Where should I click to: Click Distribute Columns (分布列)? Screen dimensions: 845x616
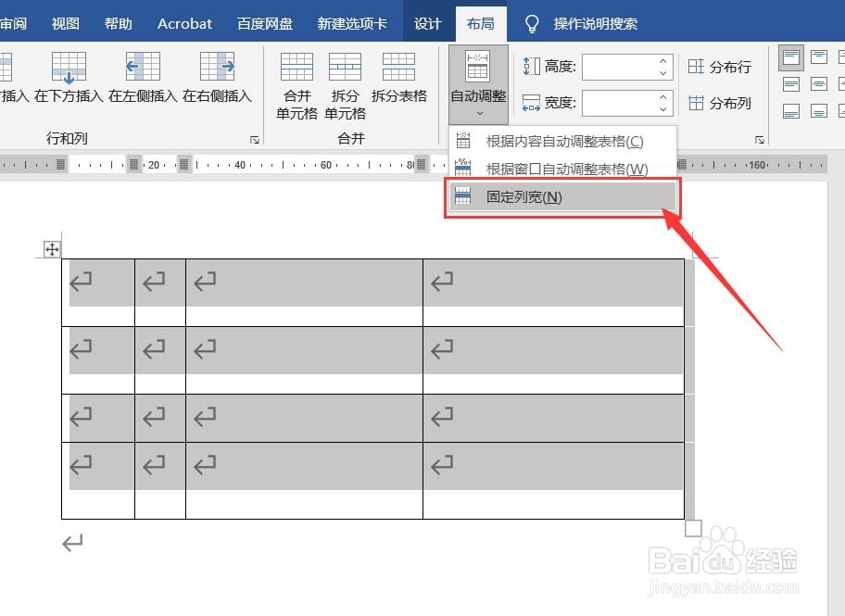pyautogui.click(x=719, y=103)
